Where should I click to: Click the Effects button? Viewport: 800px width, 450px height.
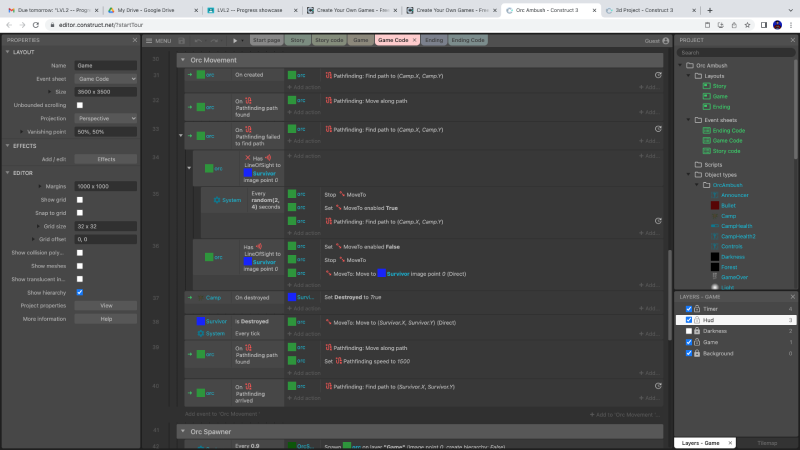point(106,159)
